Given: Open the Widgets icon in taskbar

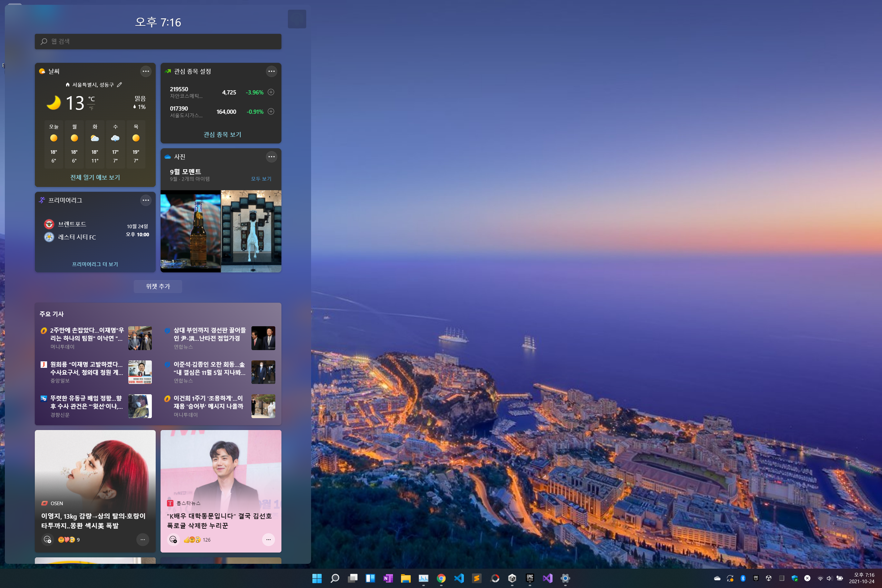Looking at the screenshot, I should click(370, 578).
